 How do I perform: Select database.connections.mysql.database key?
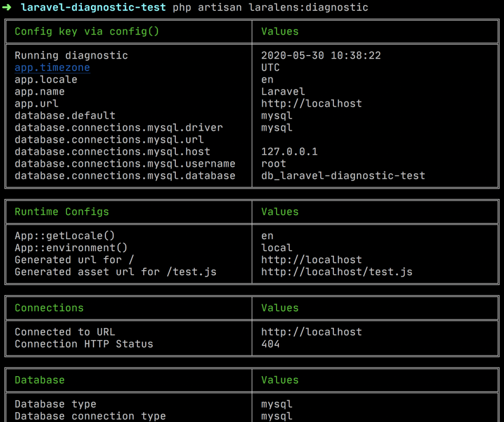coord(125,176)
